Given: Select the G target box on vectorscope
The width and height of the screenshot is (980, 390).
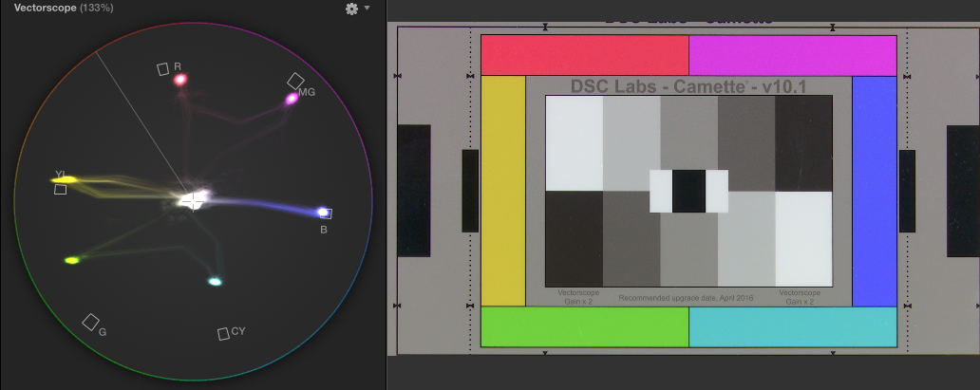Looking at the screenshot, I should 90,322.
